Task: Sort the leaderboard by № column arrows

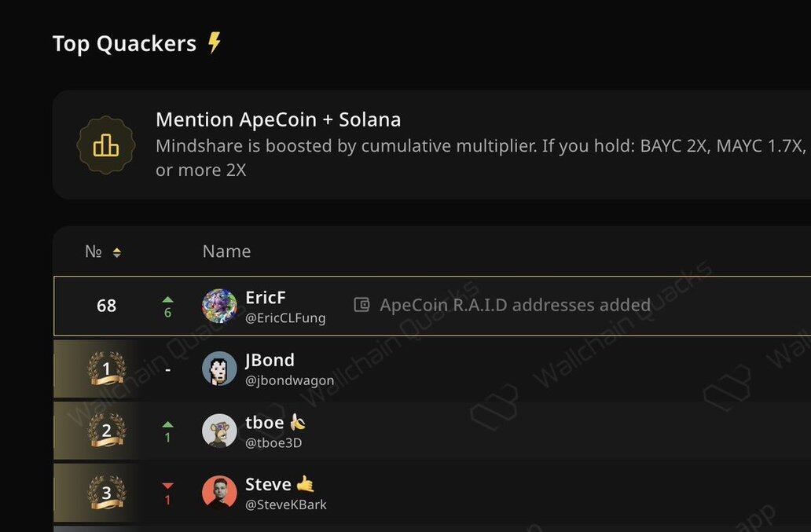Action: [x=117, y=252]
